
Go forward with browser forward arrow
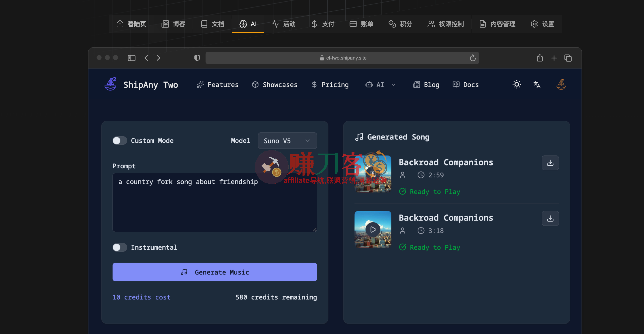158,58
